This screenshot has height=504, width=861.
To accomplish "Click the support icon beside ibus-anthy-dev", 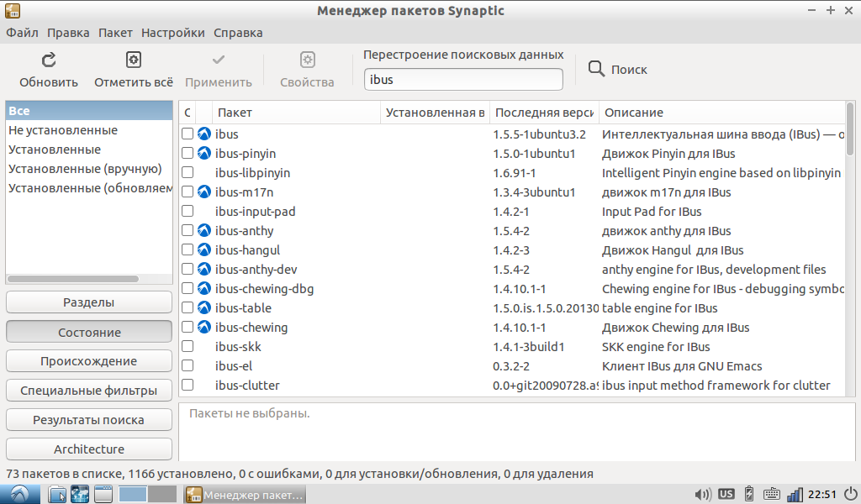I will point(204,270).
